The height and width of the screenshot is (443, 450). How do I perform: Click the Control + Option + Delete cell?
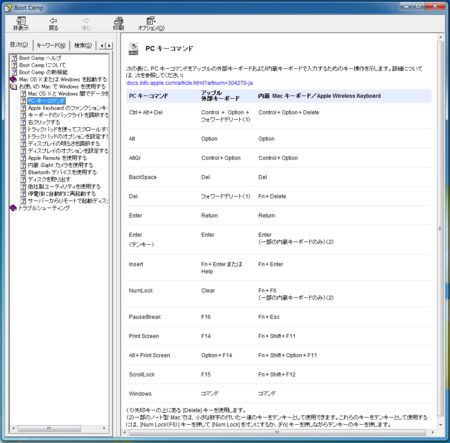coord(289,113)
